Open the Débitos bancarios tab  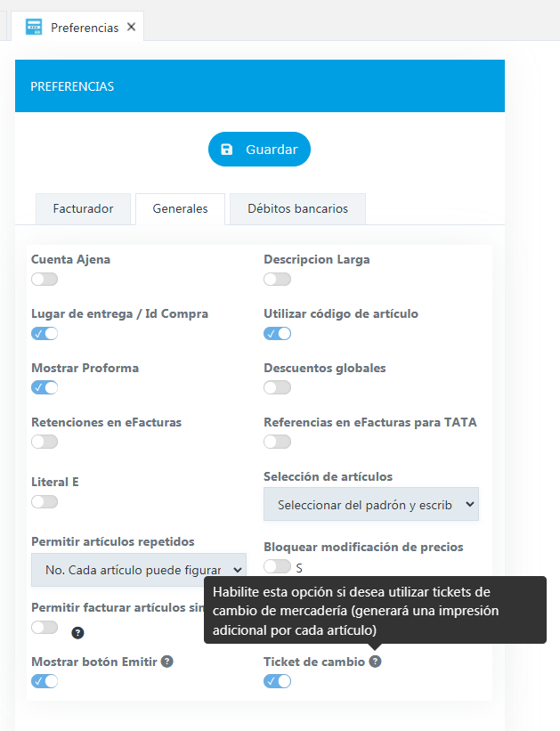(297, 209)
